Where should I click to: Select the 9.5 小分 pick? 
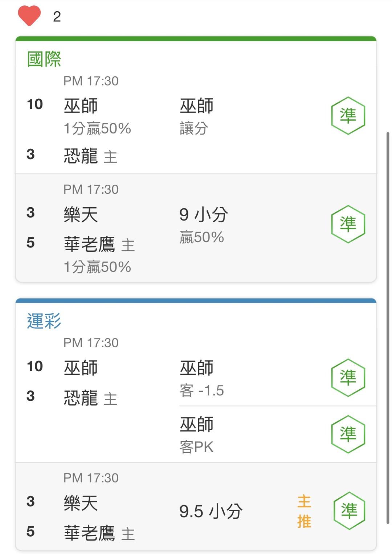211,511
